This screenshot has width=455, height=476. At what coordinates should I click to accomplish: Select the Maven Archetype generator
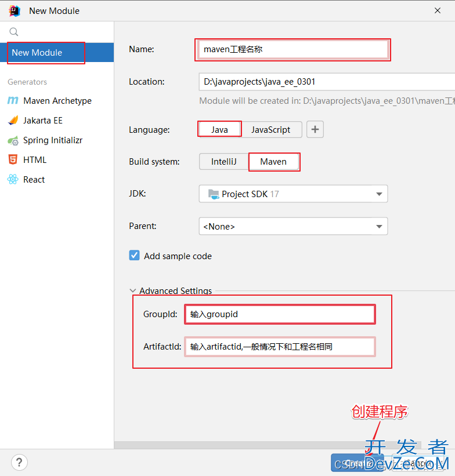(x=57, y=101)
